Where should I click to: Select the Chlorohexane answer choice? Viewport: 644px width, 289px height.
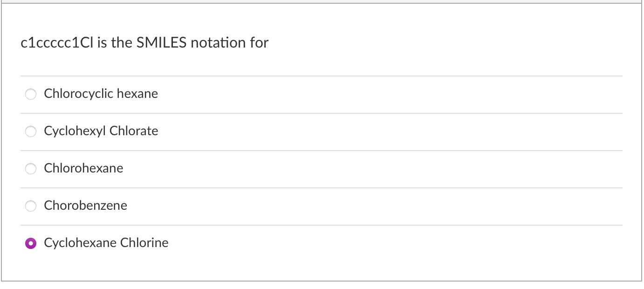click(x=31, y=169)
